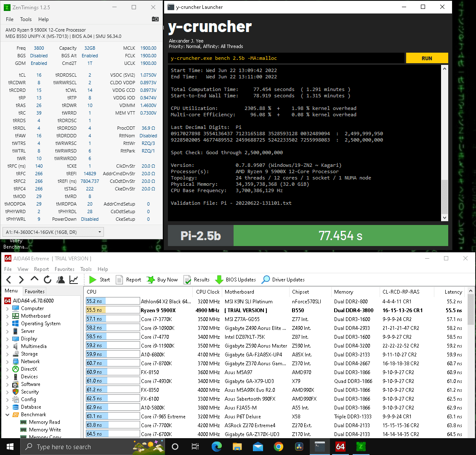Viewport: 476px width, 455px height.
Task: Expand the Storage tree node
Action: point(7,354)
